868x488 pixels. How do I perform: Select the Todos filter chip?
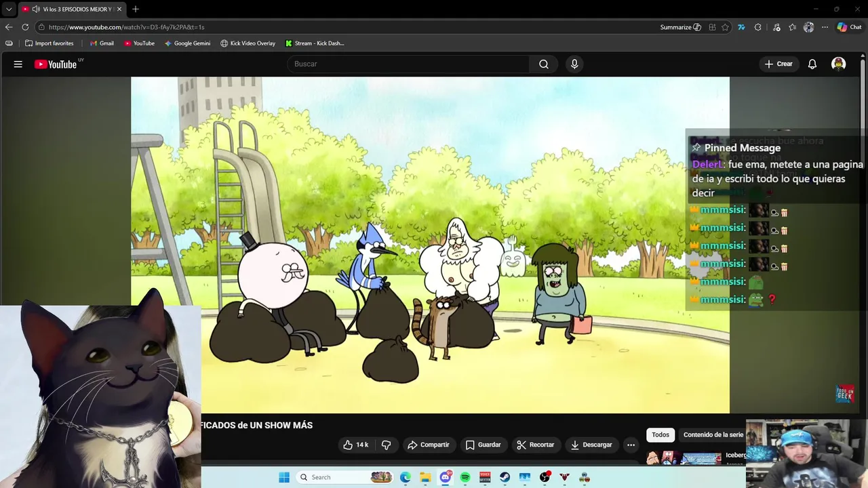[x=660, y=434]
